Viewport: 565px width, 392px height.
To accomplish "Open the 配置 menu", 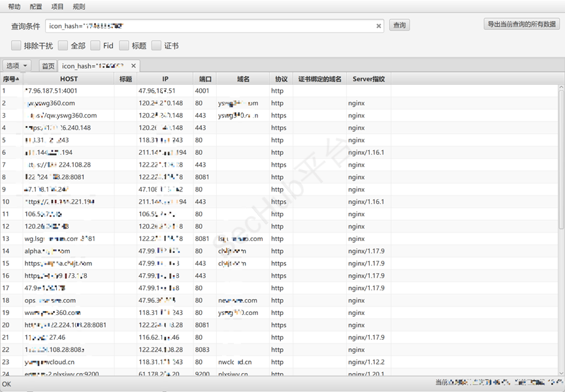I will click(36, 7).
